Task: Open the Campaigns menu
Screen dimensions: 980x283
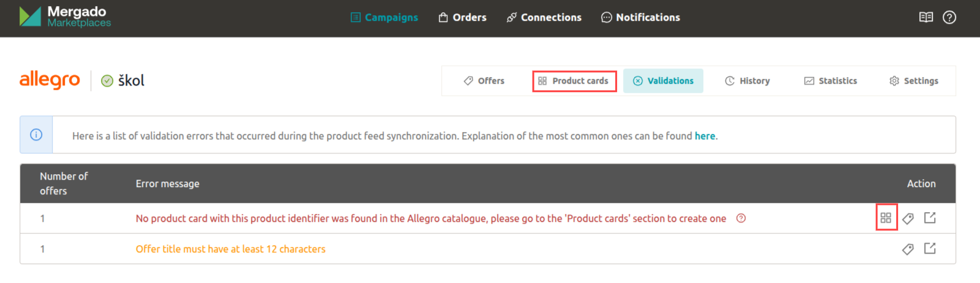Action: click(x=384, y=17)
